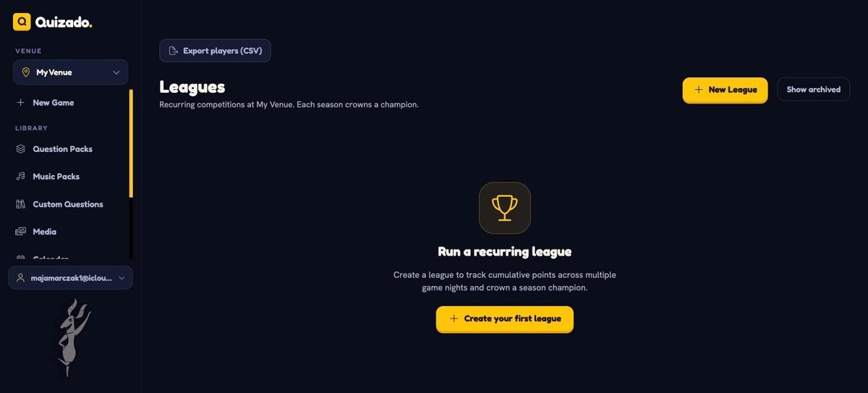
Task: Click the Music Packs note icon
Action: pyautogui.click(x=20, y=177)
